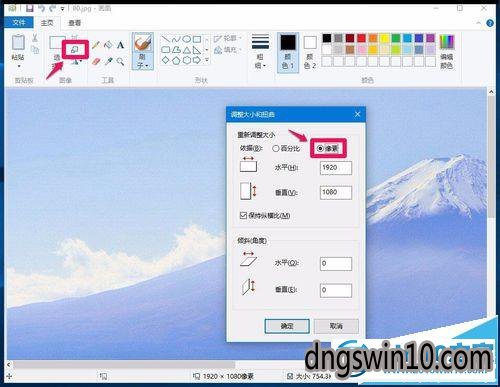Click the Resize and skew icon
500x387 pixels.
point(75,50)
